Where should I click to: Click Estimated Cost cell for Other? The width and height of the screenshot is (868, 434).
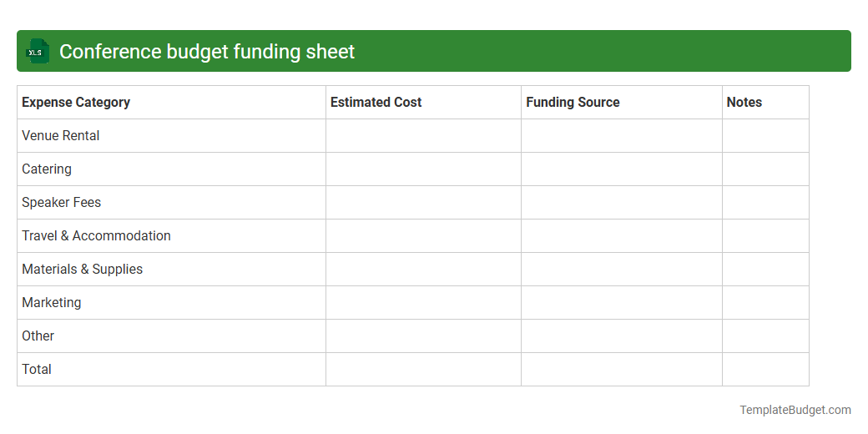[423, 336]
